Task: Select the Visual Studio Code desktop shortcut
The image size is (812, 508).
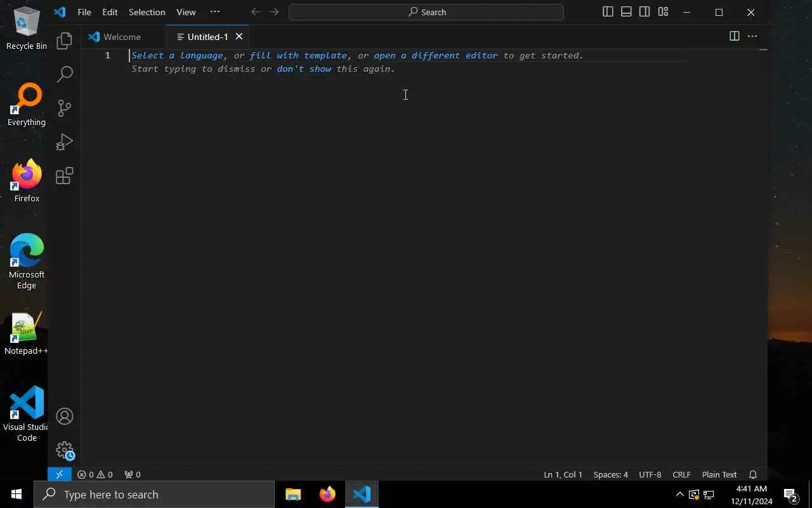Action: 27,413
